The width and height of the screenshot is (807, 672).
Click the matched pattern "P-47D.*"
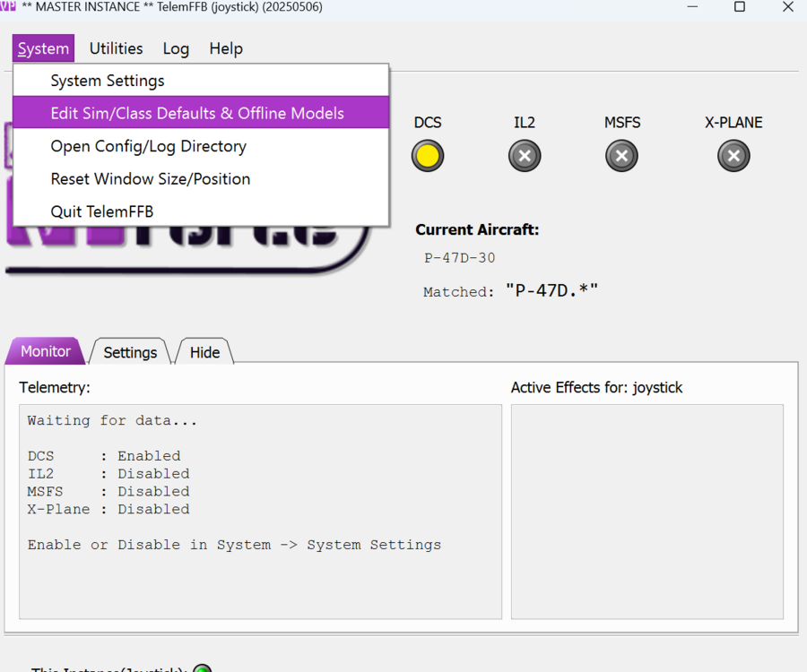pos(551,290)
